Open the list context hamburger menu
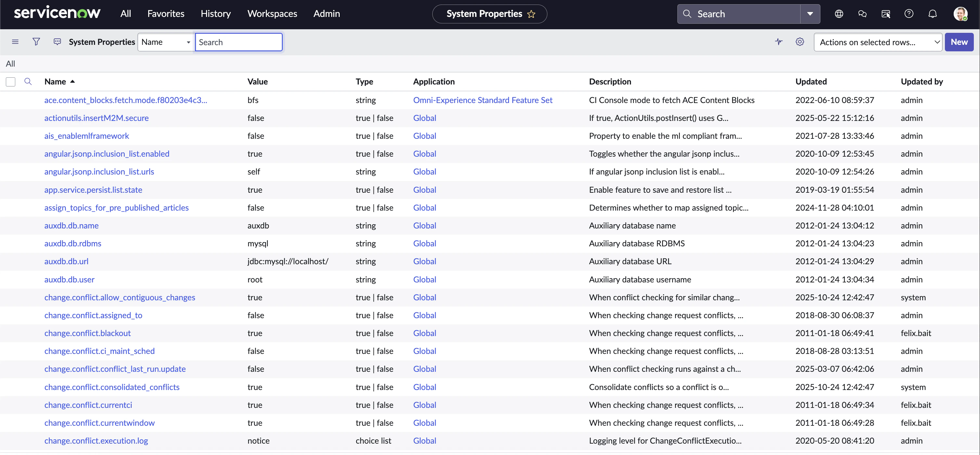Screen dimensions: 980x455 (15, 42)
